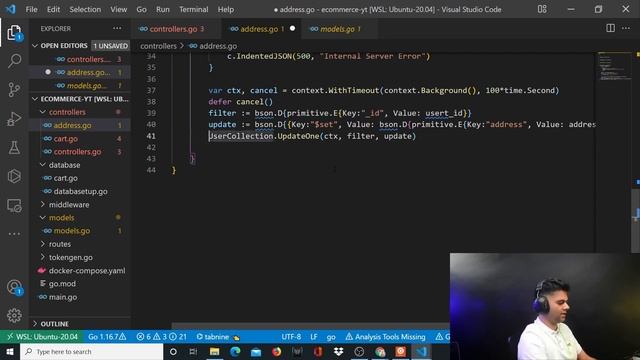The image size is (640, 360).
Task: Open the Remote Explorer icon
Action: pos(14,205)
